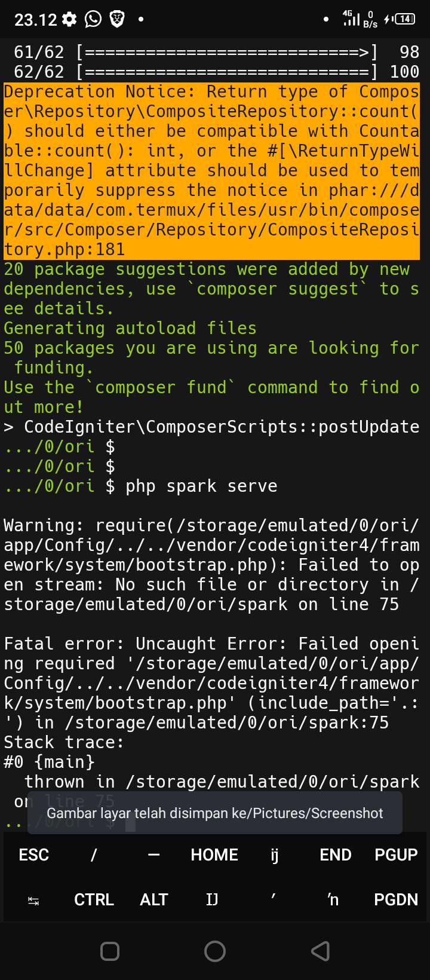Tap the screenshot saved toast notification

(x=215, y=813)
